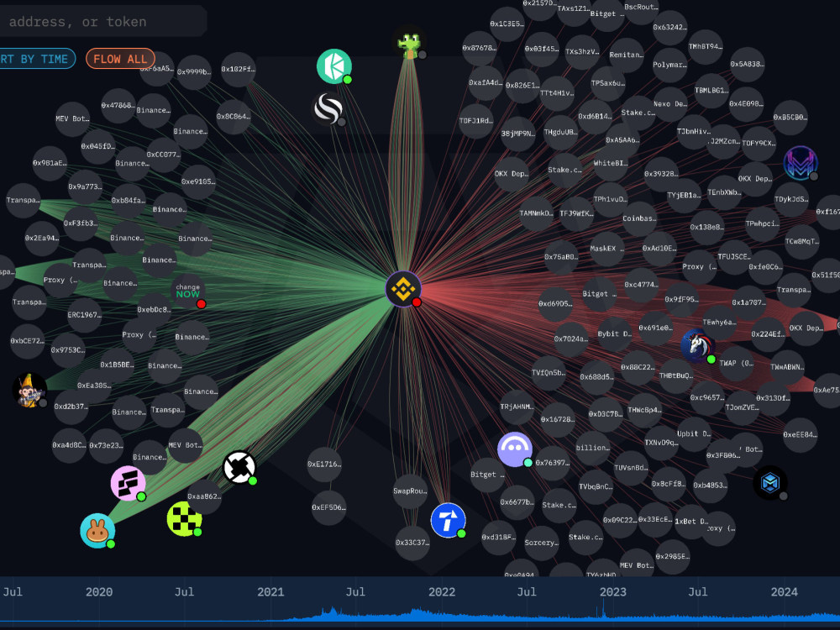Select the 0x2985E.. node
This screenshot has height=630, width=840.
pyautogui.click(x=673, y=557)
